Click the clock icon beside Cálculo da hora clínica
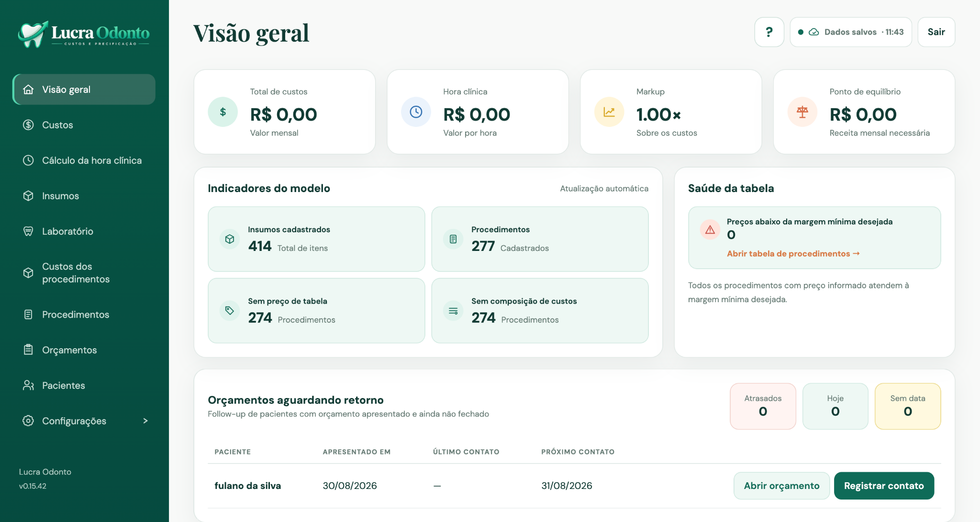 [x=28, y=160]
